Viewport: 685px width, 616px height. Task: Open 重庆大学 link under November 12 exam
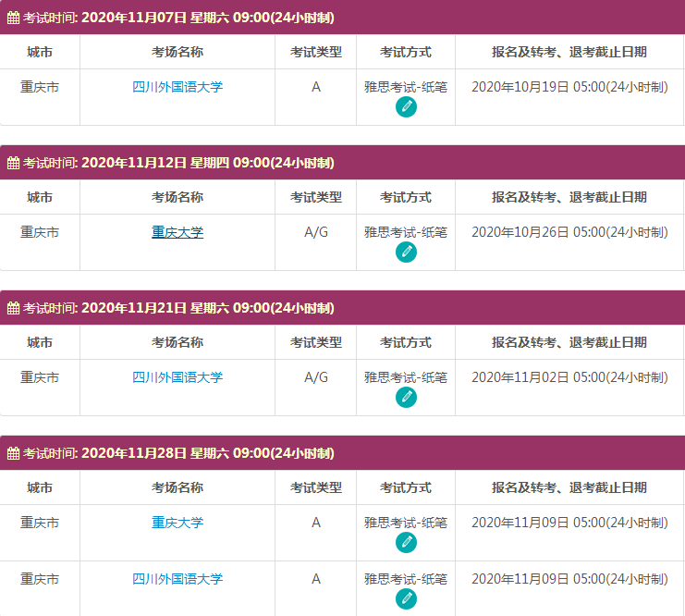click(x=177, y=232)
